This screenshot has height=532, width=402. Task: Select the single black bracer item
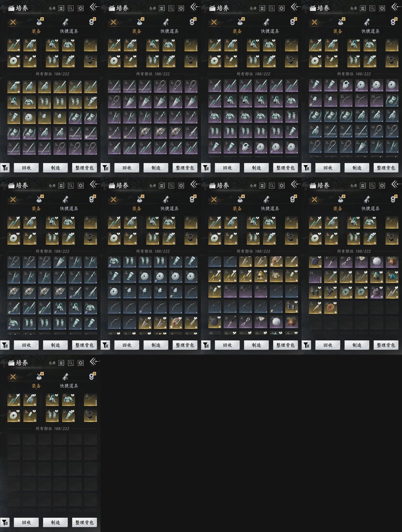click(331, 292)
